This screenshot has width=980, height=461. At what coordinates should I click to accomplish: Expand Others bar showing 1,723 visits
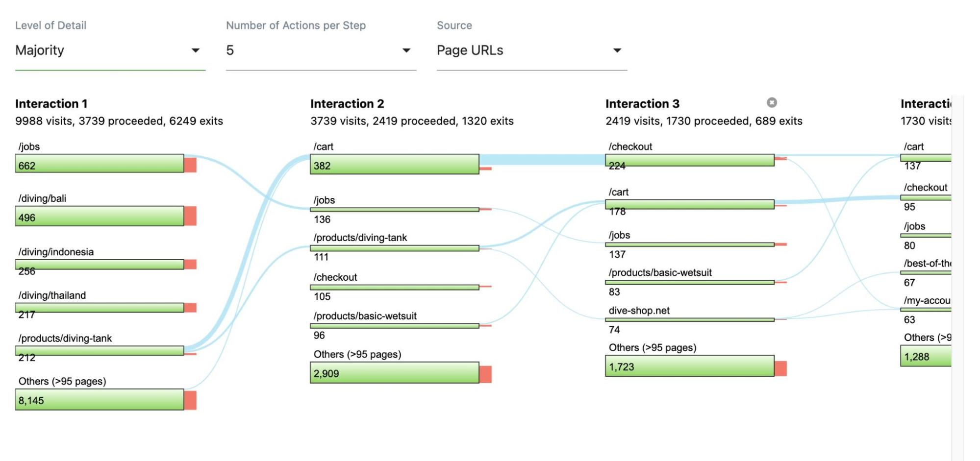coord(689,366)
